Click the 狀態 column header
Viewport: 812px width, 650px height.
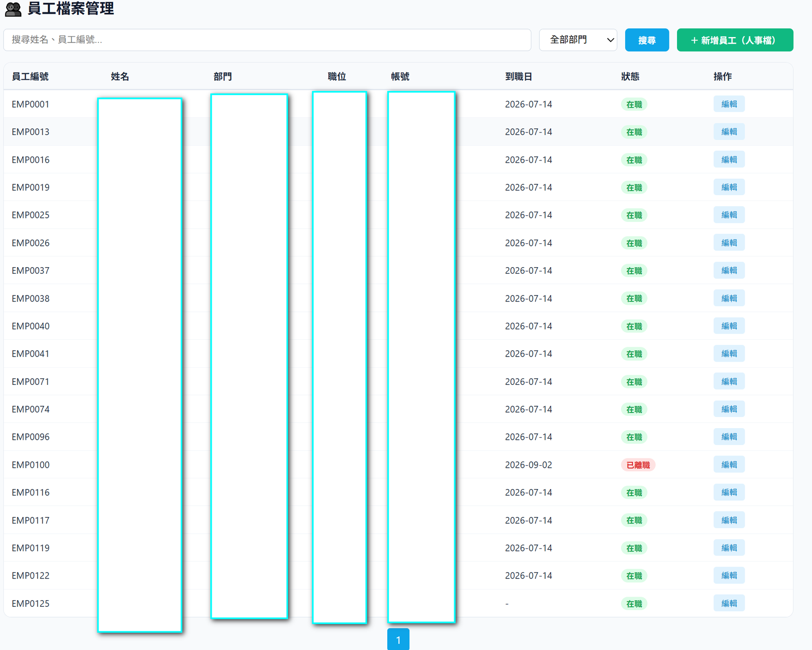(x=630, y=77)
